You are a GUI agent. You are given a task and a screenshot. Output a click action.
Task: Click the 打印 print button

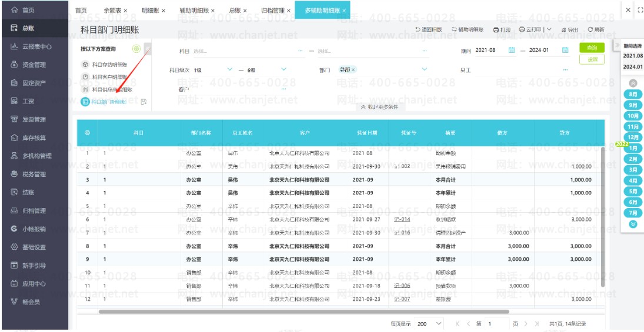[x=502, y=30]
